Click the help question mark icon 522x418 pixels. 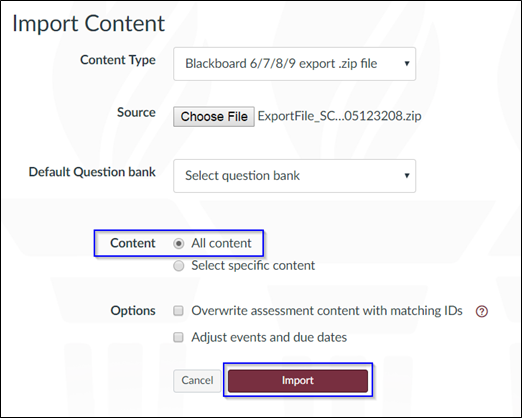(x=482, y=311)
